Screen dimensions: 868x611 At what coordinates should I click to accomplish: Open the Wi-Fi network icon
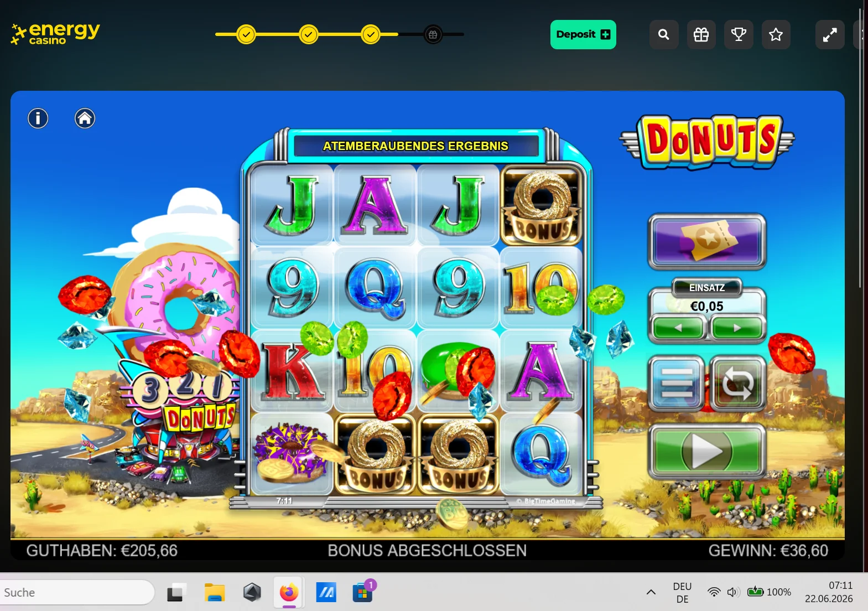click(714, 592)
